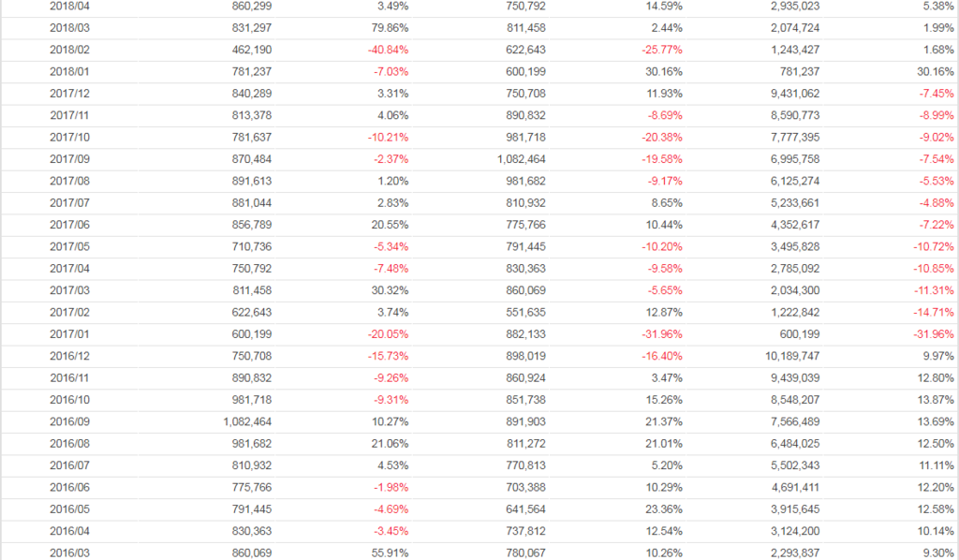Click the 2,935,023 cumulative figure
Image resolution: width=959 pixels, height=560 pixels.
[794, 6]
